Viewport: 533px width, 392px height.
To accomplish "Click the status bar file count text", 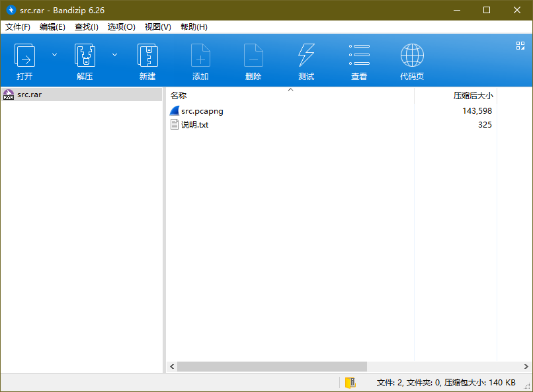I will point(446,383).
